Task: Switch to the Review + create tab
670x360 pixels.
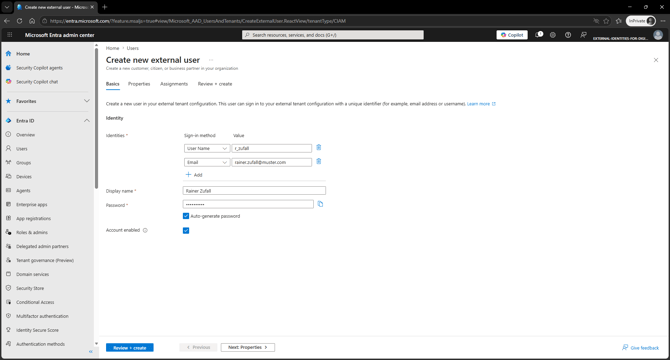Action: coord(215,84)
